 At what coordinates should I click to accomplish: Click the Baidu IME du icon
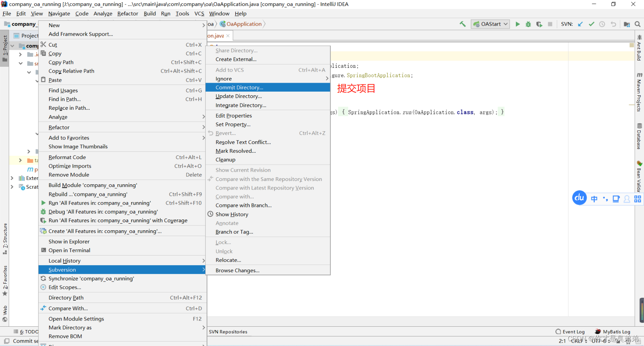580,198
